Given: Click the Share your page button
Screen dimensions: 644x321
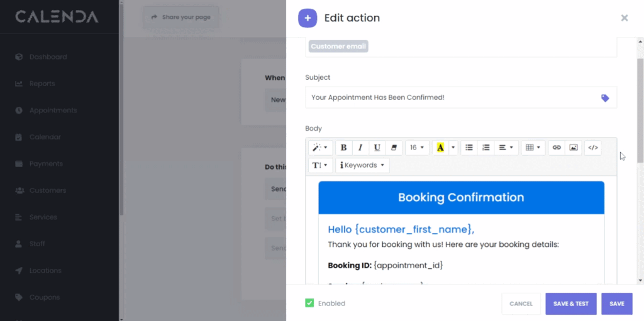Looking at the screenshot, I should (181, 17).
